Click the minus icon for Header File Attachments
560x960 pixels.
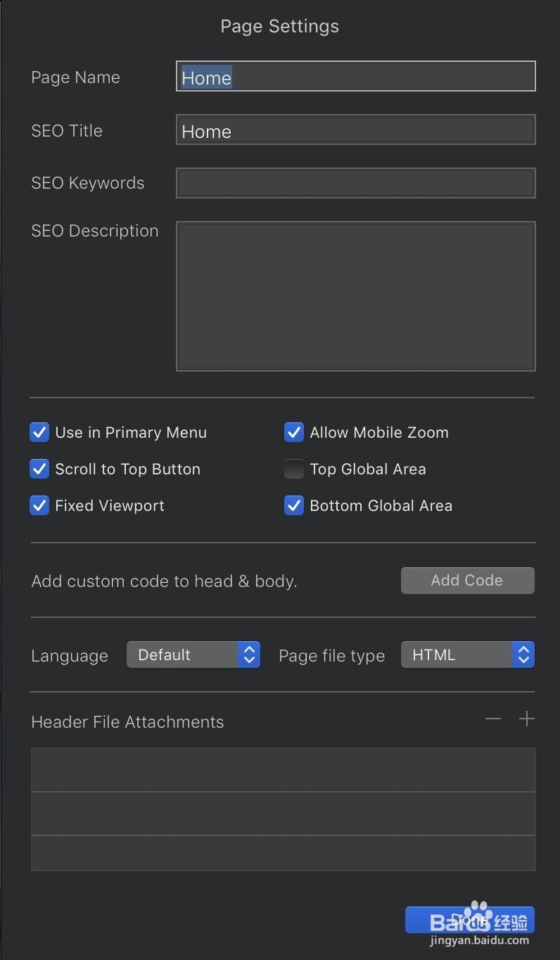(x=493, y=719)
